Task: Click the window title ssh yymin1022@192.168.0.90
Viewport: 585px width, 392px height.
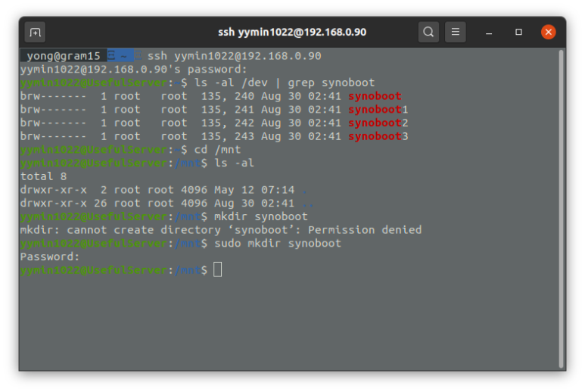Action: 292,32
